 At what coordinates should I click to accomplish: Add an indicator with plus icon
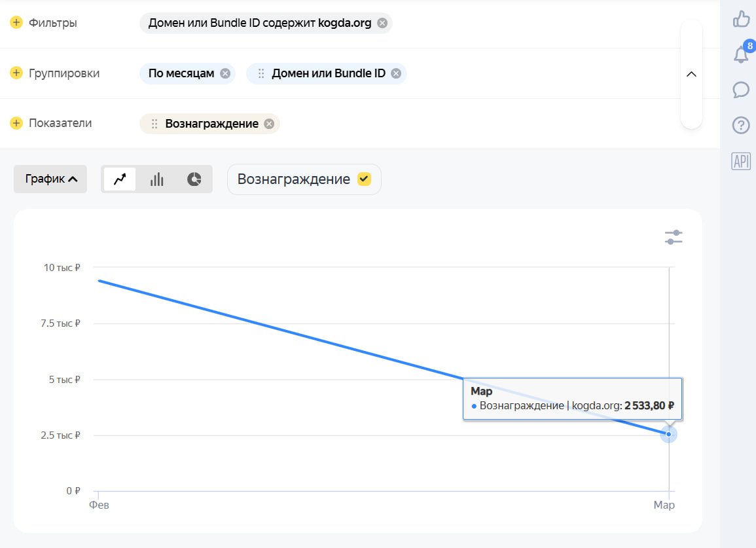(x=16, y=123)
